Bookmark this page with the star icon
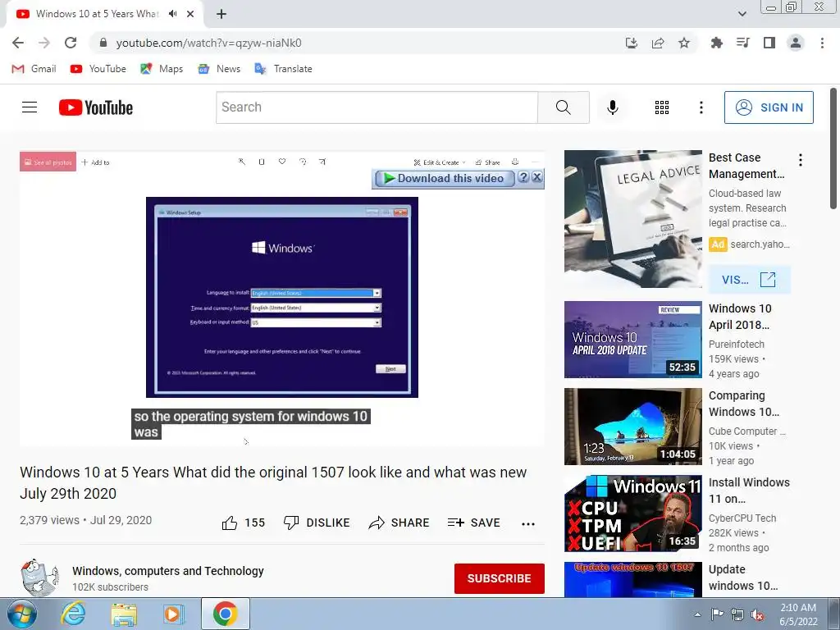This screenshot has width=840, height=630. (684, 43)
